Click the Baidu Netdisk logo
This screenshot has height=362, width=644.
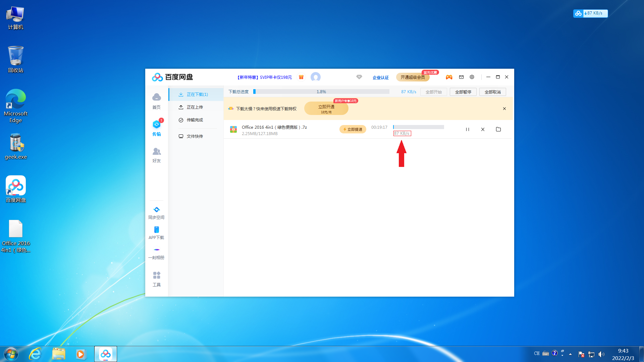point(172,77)
